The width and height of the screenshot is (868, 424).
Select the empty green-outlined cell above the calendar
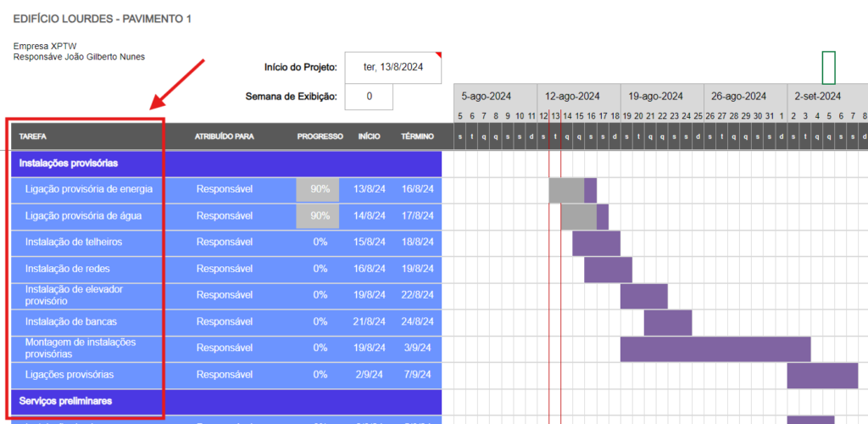coord(828,68)
